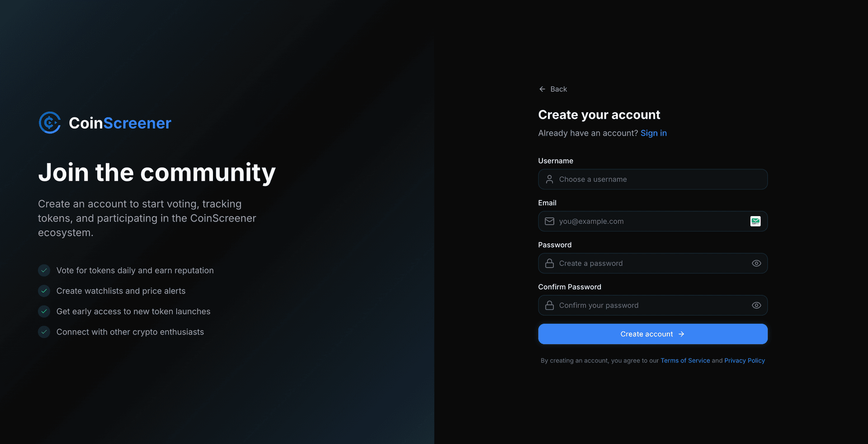Click checkmark beside 'Connect with other crypto enthusiasts'

click(44, 332)
